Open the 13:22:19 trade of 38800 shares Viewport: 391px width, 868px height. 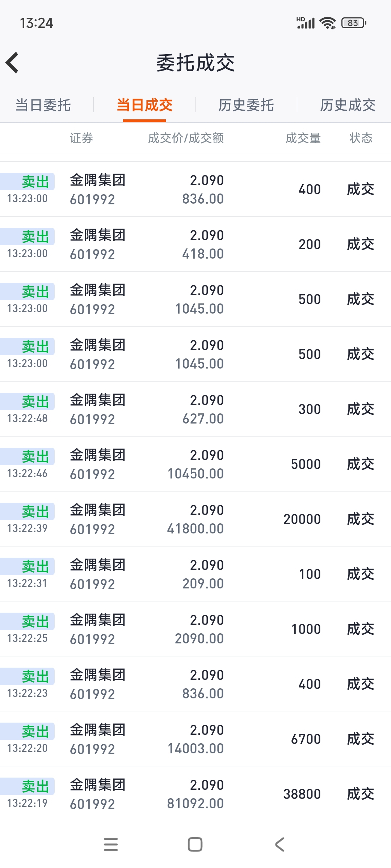[195, 794]
